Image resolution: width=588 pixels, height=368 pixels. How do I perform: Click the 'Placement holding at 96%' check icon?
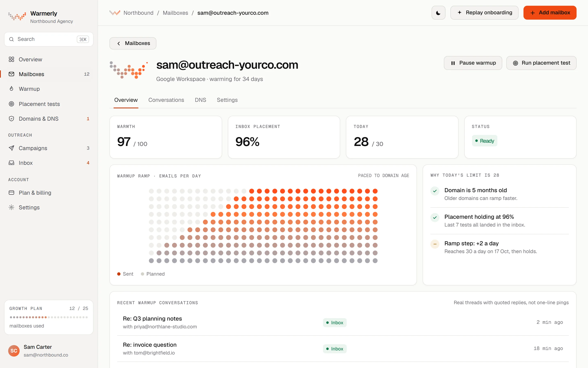[435, 217]
